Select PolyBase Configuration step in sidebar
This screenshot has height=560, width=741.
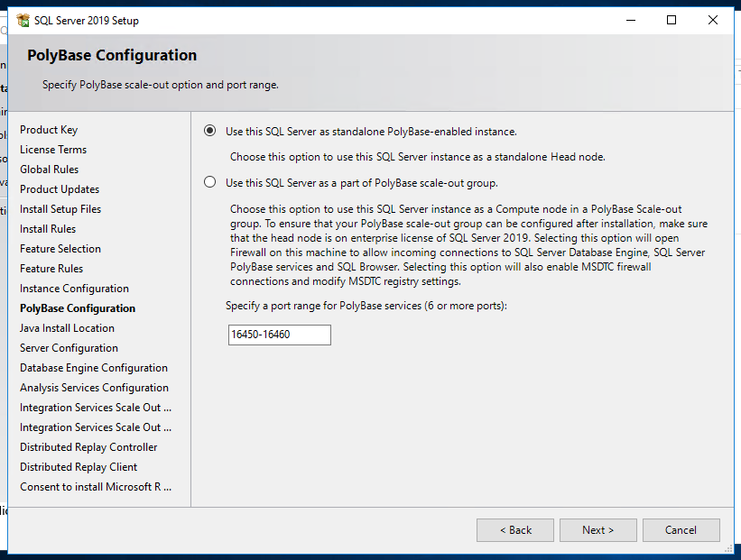[x=78, y=308]
